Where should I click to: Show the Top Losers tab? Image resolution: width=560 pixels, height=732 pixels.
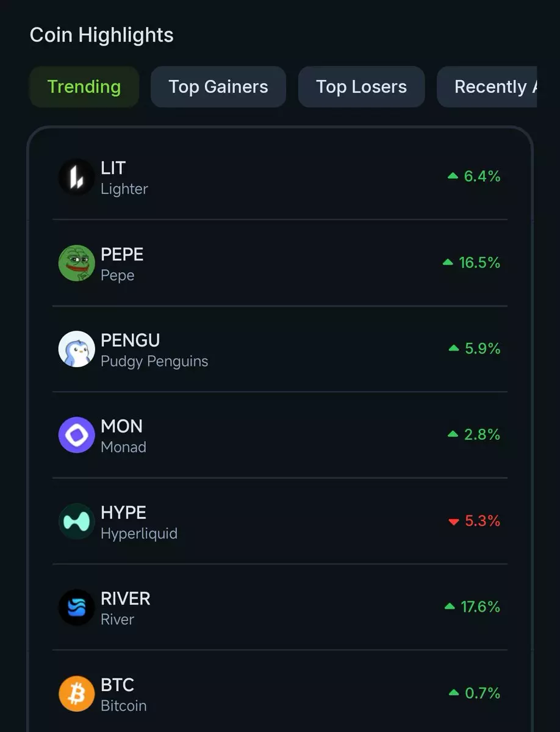(x=361, y=87)
